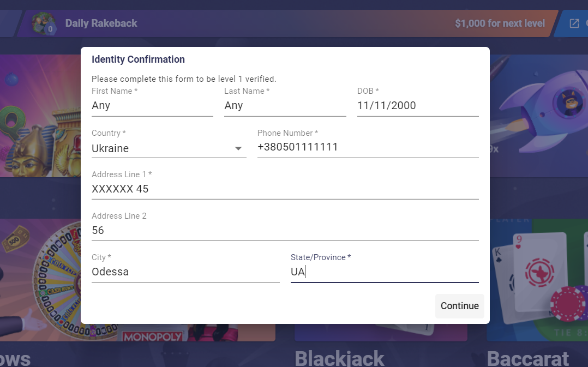Select the Monopoly wheel game show thumbnail
Viewport: 588px width, 367px height.
[x=40, y=280]
